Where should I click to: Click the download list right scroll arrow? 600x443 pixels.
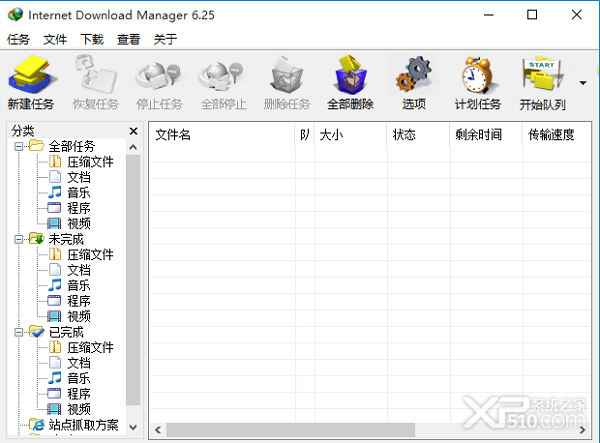(x=582, y=430)
